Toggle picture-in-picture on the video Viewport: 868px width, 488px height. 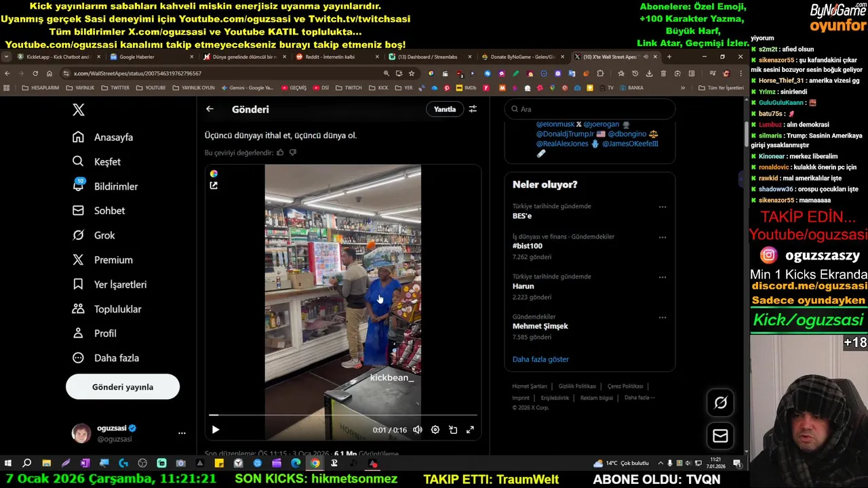pos(453,430)
